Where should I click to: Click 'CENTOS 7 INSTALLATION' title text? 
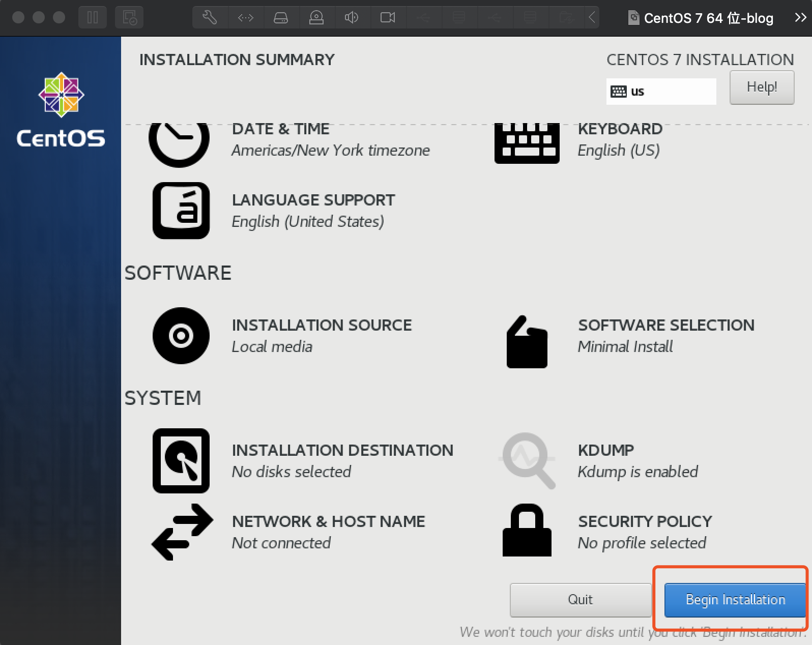click(x=700, y=60)
